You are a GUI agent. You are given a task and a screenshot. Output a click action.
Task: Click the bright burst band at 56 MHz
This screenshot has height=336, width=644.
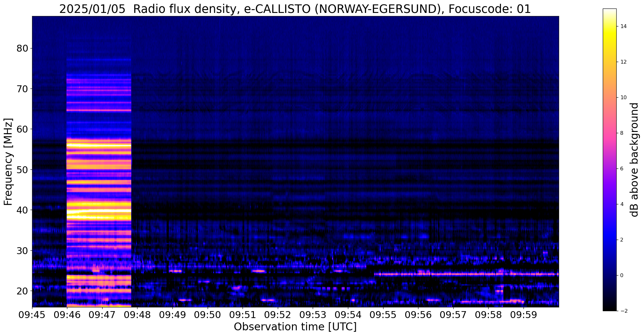(99, 145)
